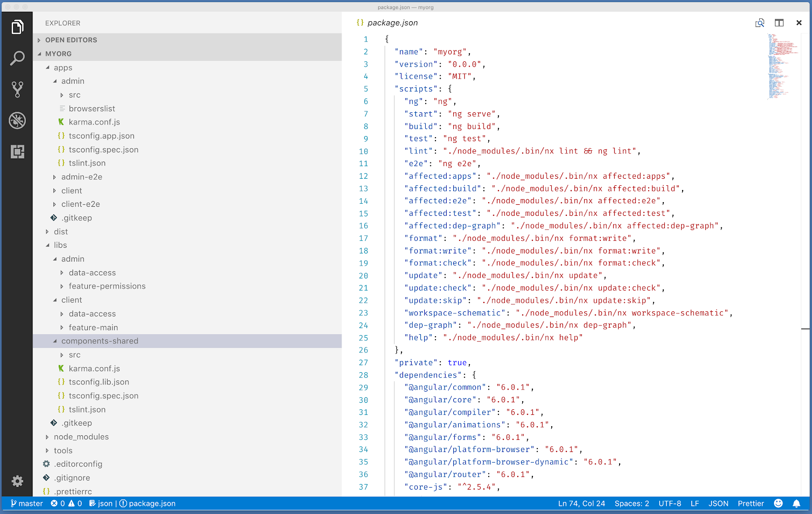Split the editor using the title bar icon
This screenshot has height=514, width=812.
780,23
